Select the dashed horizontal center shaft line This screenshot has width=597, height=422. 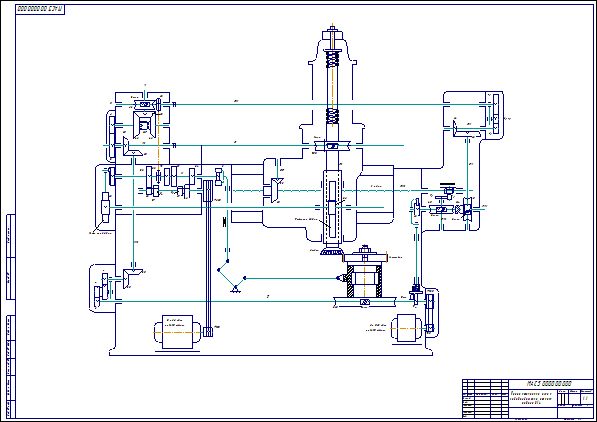tap(352, 190)
